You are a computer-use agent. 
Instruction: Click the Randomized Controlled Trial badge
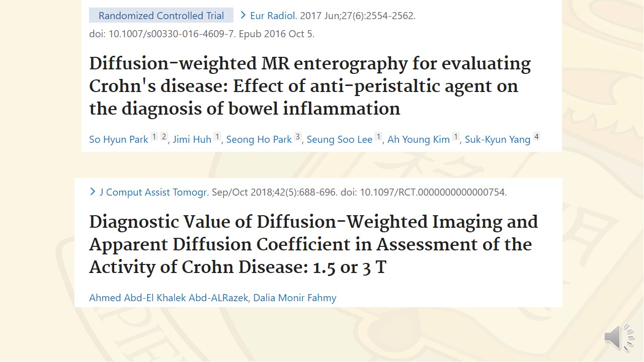(161, 16)
